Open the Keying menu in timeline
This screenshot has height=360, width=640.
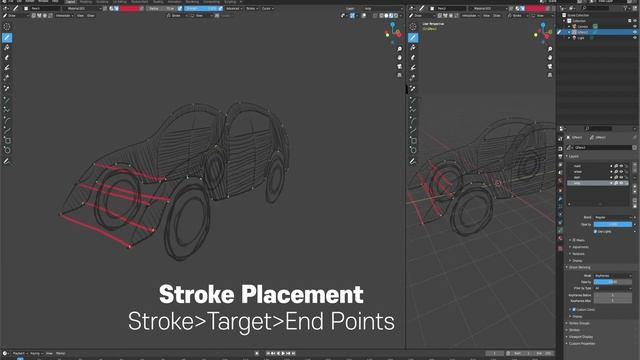[x=36, y=353]
